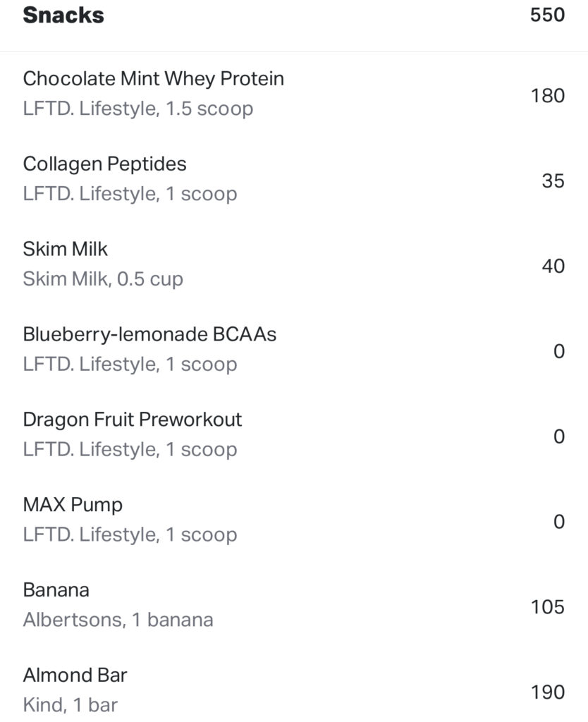Viewport: 588px width, 722px height.
Task: Open the Skim Milk entry
Action: [294, 265]
